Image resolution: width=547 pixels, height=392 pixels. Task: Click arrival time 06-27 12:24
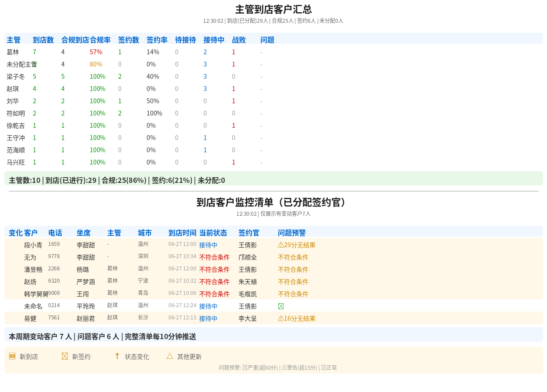pos(182,305)
